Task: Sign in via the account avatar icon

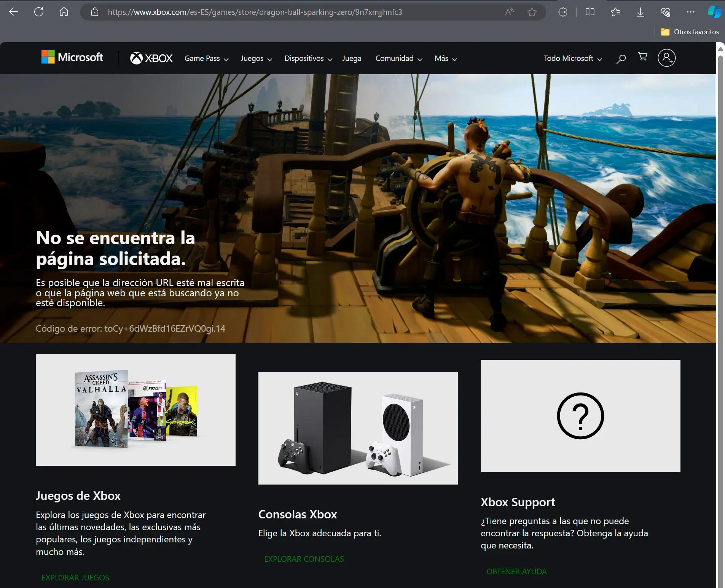Action: click(666, 58)
